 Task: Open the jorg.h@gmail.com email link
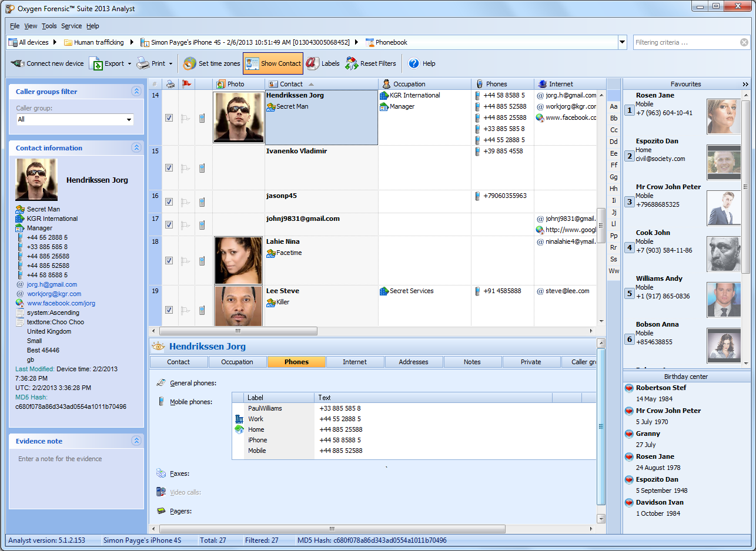point(52,284)
